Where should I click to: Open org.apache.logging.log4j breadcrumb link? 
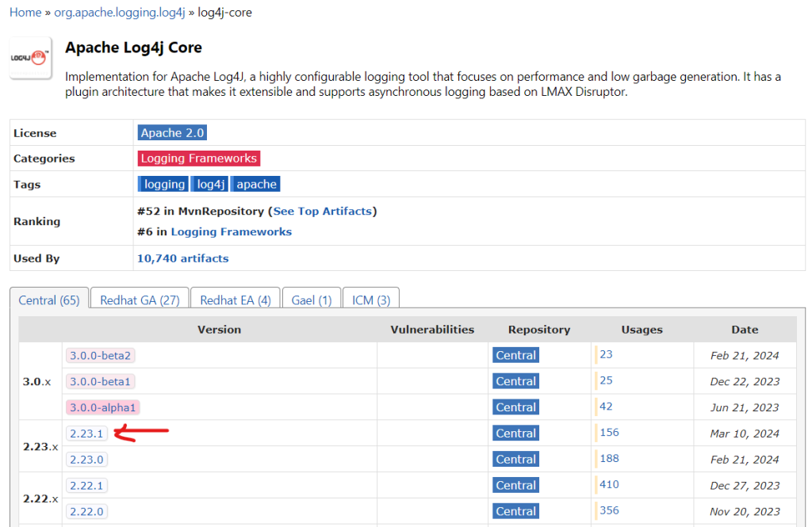tap(119, 13)
